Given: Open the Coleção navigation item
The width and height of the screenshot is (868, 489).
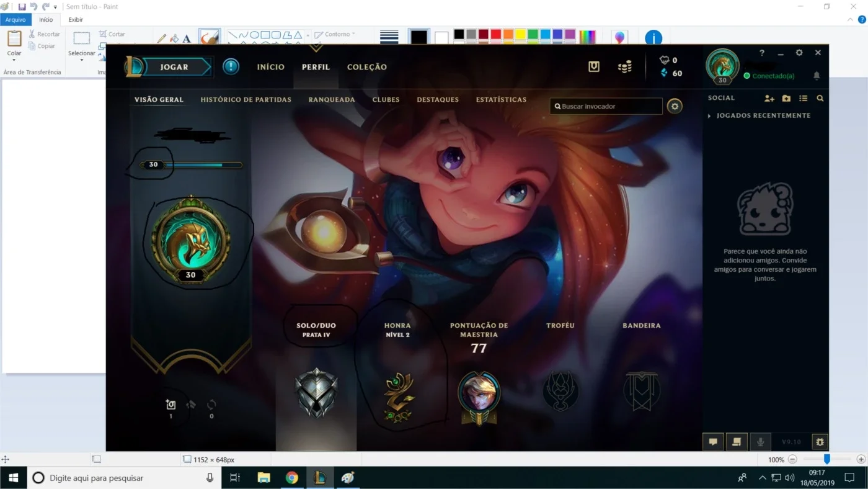Looking at the screenshot, I should coord(367,67).
